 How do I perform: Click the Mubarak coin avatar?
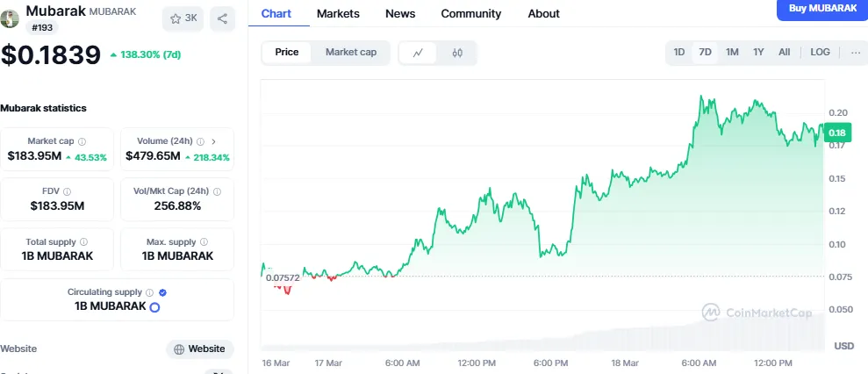click(x=10, y=18)
